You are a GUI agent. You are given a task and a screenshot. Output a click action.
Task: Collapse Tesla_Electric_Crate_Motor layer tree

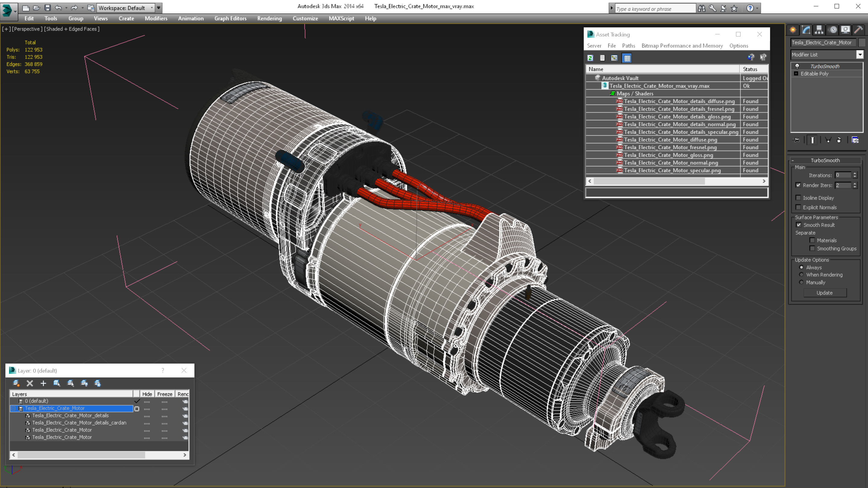(x=14, y=408)
